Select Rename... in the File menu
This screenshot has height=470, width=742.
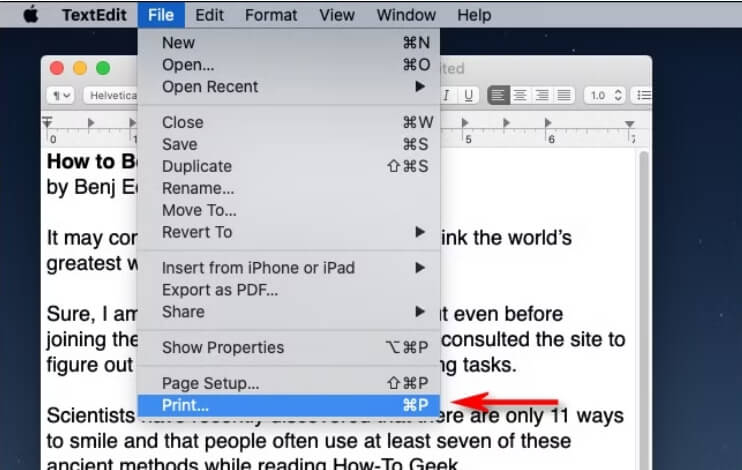(x=289, y=188)
